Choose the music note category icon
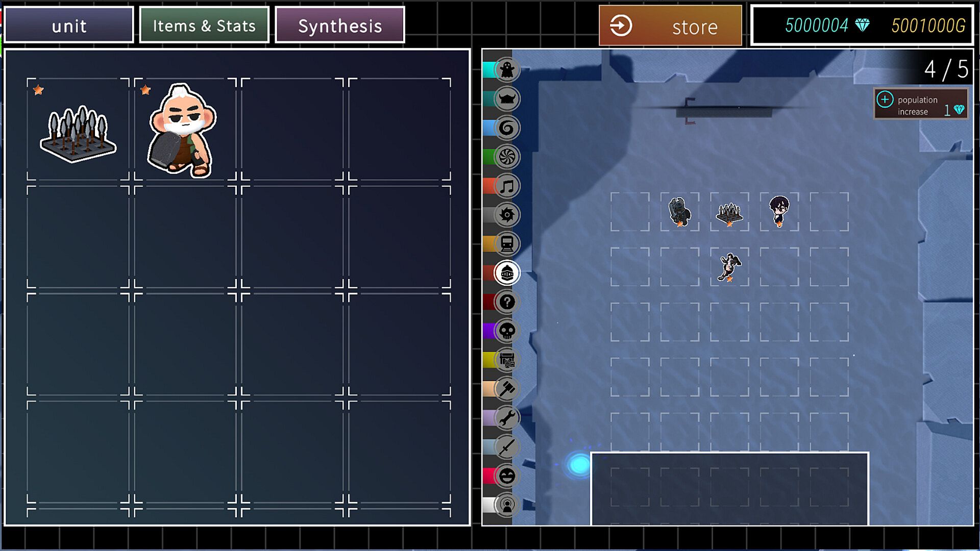 tap(506, 186)
